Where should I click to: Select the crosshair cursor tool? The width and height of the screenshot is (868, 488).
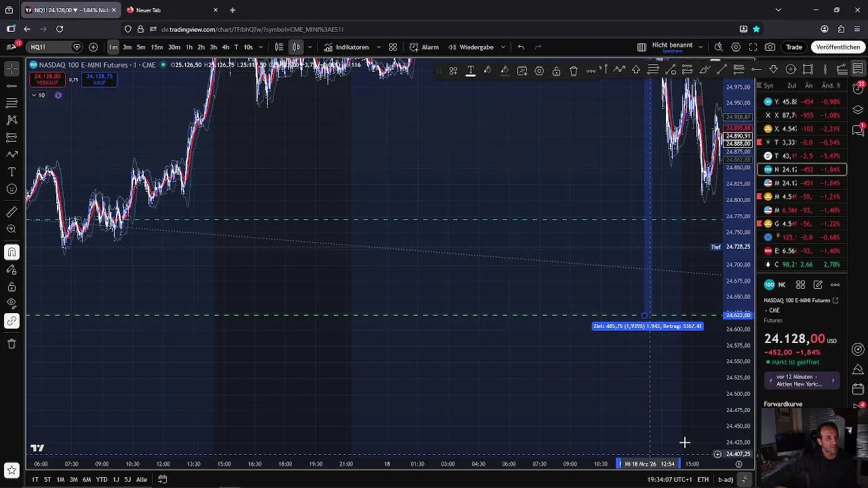point(12,68)
